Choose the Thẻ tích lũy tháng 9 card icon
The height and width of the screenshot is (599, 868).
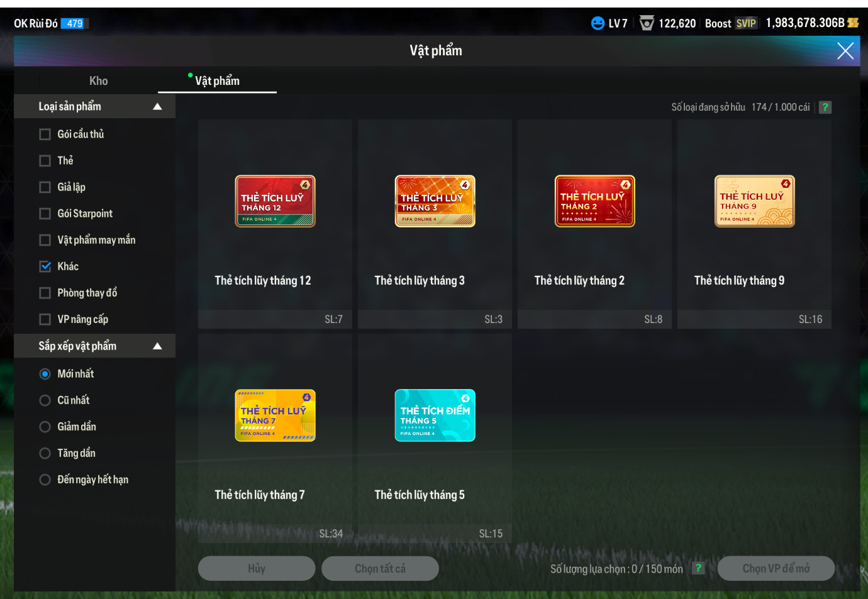pos(754,201)
